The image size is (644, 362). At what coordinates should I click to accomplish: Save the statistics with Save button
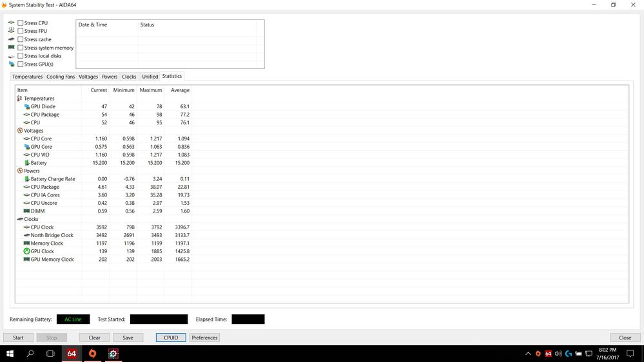point(128,338)
